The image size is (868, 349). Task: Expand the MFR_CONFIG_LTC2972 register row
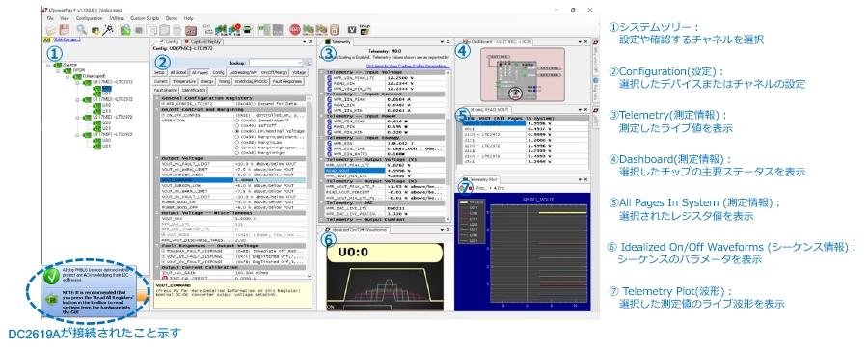click(163, 104)
